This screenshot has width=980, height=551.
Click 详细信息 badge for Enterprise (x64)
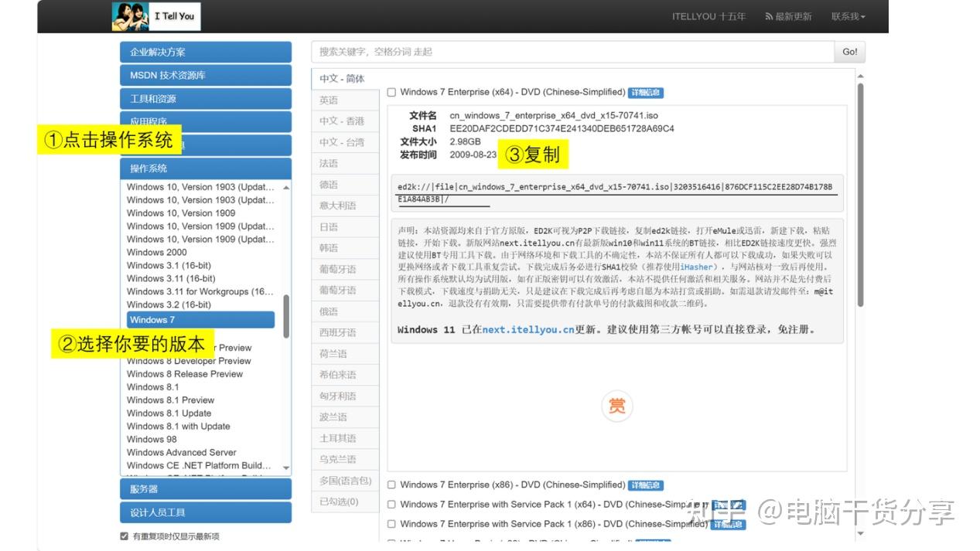646,93
